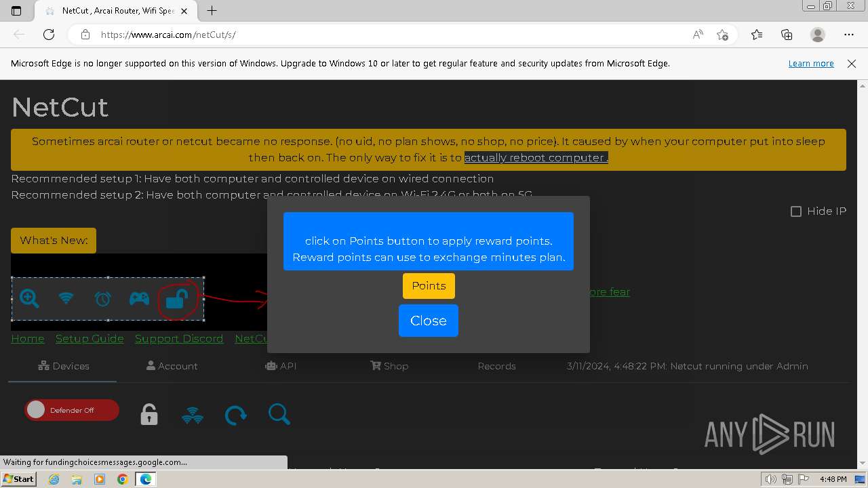The image size is (868, 488).
Task: Click the Wi-Fi icon in the banner image
Action: (66, 298)
